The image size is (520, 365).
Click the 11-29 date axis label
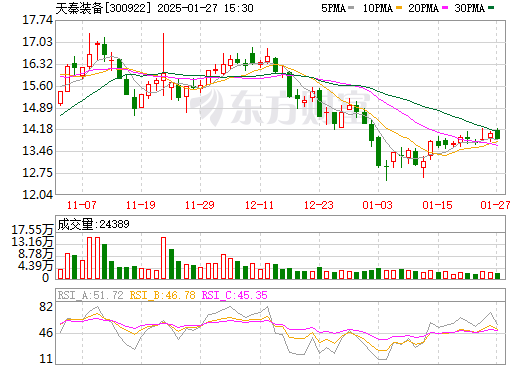click(200, 205)
